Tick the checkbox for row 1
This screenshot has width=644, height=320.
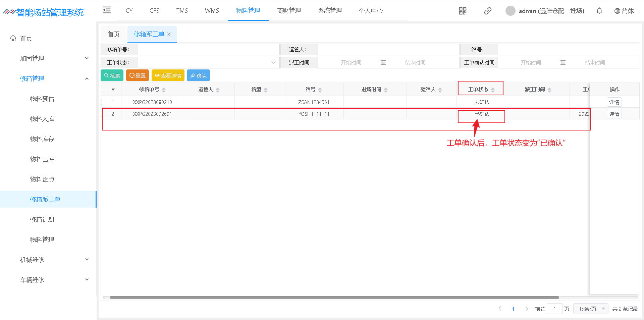tap(102, 102)
